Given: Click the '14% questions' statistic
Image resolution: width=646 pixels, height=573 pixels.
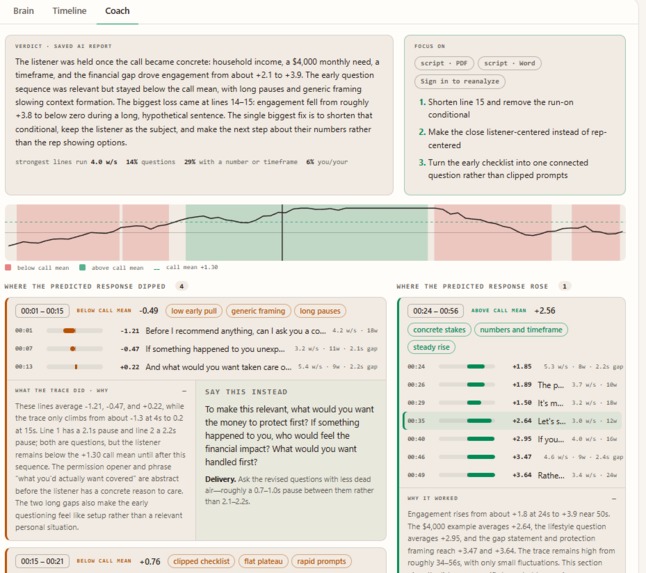Looking at the screenshot, I should 151,162.
